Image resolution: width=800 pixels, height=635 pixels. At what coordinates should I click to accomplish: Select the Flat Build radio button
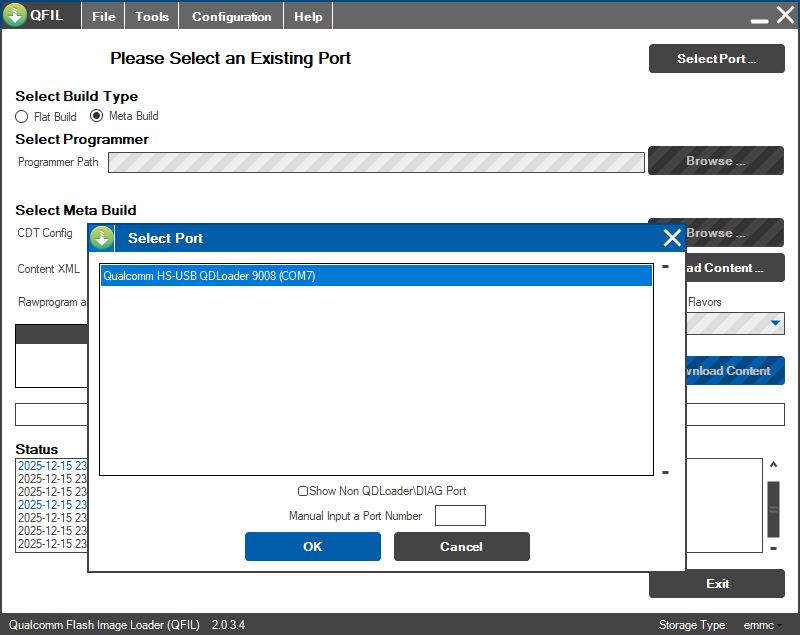point(22,117)
